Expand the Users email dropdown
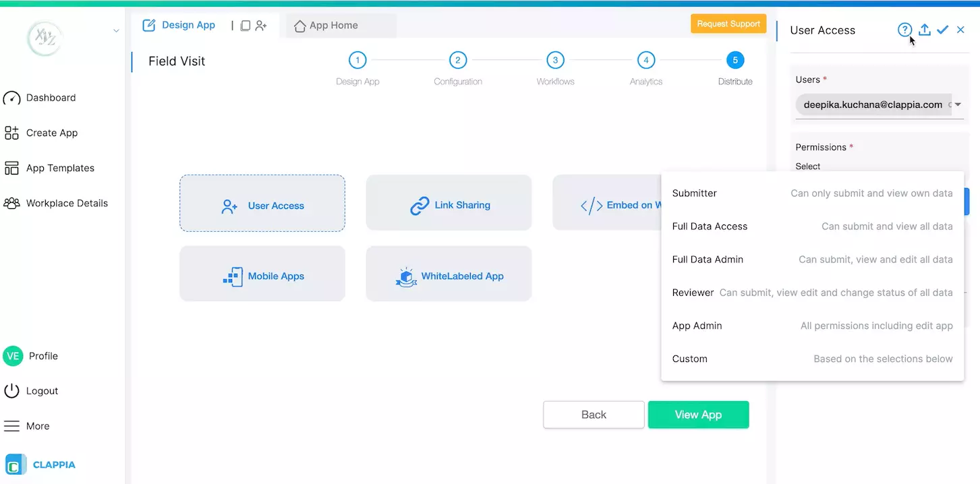Screen dimensions: 980x484 tap(957, 104)
